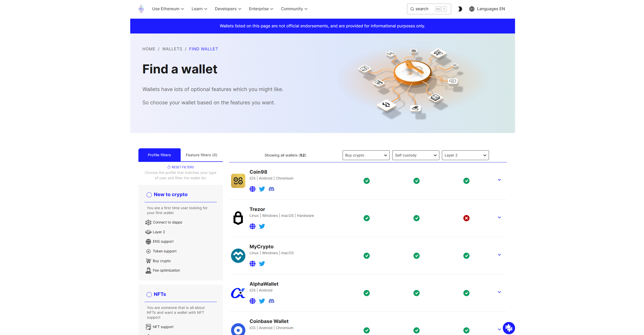Open the Languages globe selector

coord(487,9)
